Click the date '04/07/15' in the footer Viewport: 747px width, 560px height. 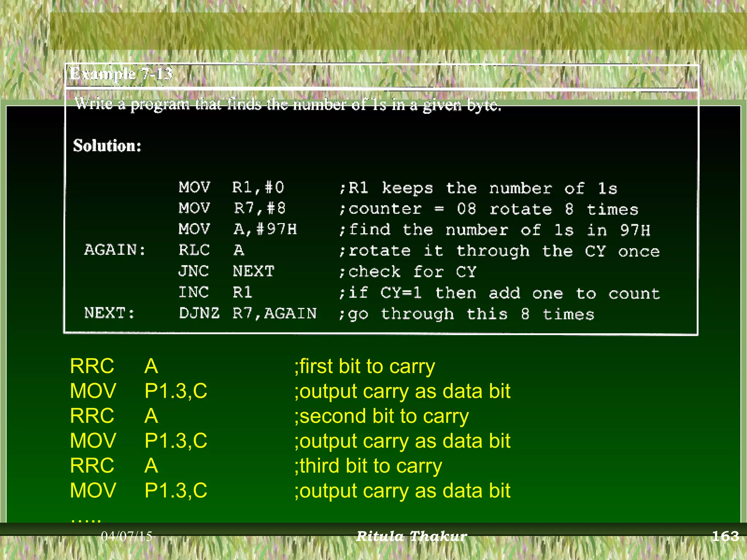tap(127, 536)
